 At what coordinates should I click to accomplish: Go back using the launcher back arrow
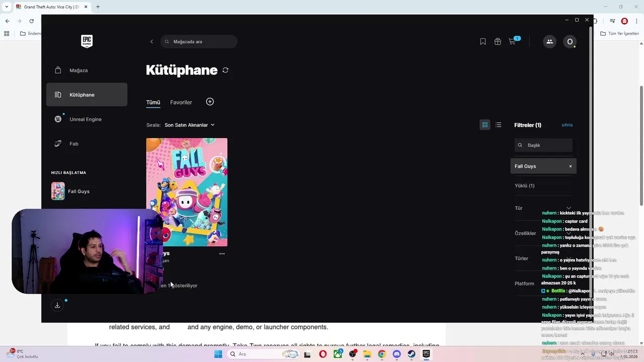[x=151, y=42]
